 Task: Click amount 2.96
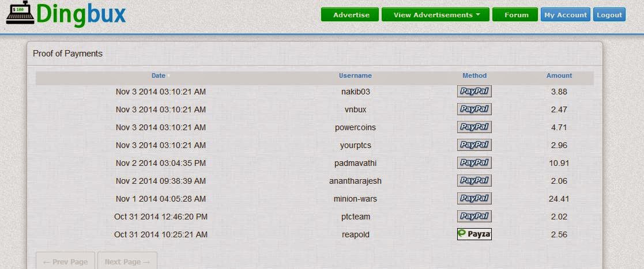click(559, 145)
